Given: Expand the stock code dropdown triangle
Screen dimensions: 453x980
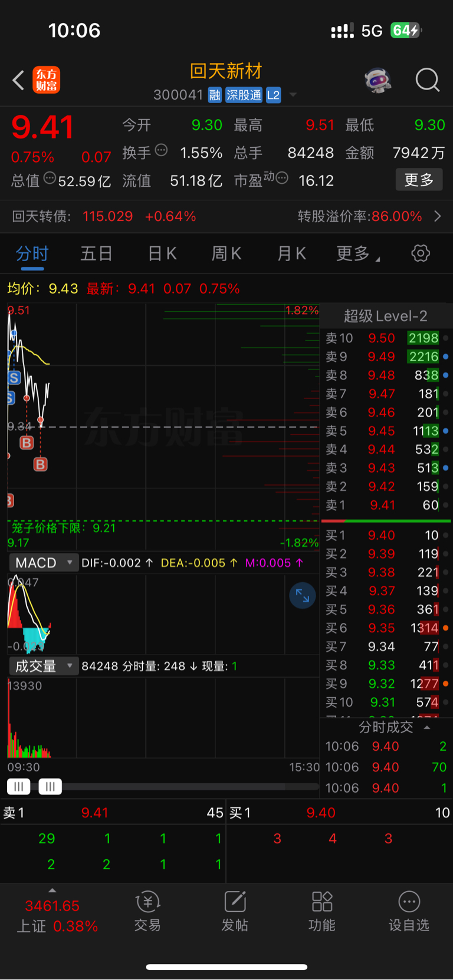Looking at the screenshot, I should click(293, 95).
